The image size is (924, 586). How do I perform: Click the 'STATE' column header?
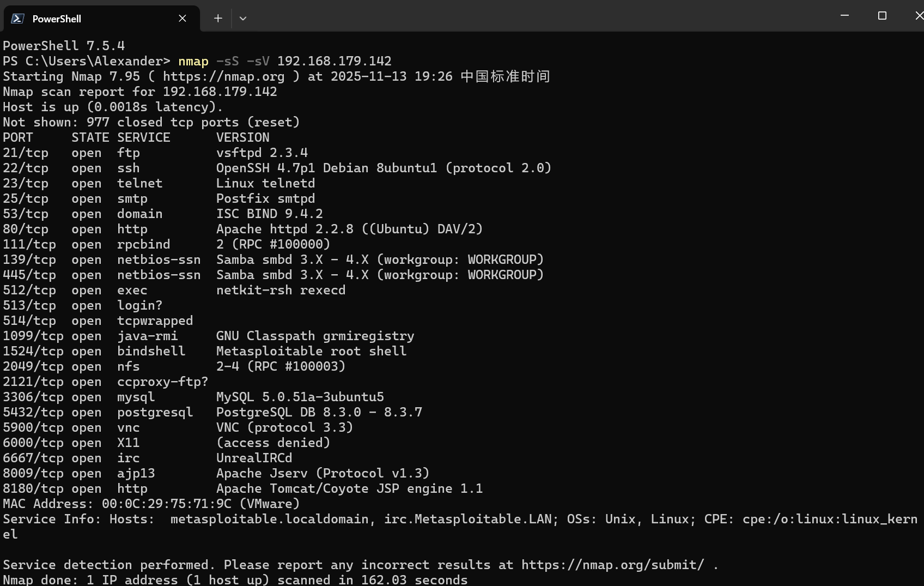pos(90,137)
